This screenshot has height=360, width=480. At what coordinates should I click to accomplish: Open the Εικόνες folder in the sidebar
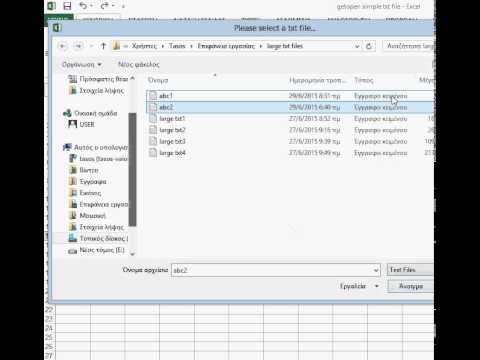point(85,193)
